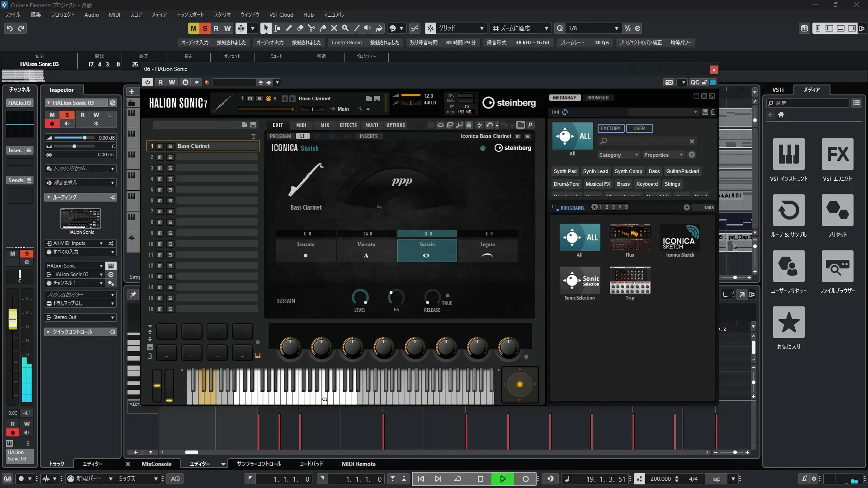Switch to the BROWSER tab in HALion

coord(598,98)
